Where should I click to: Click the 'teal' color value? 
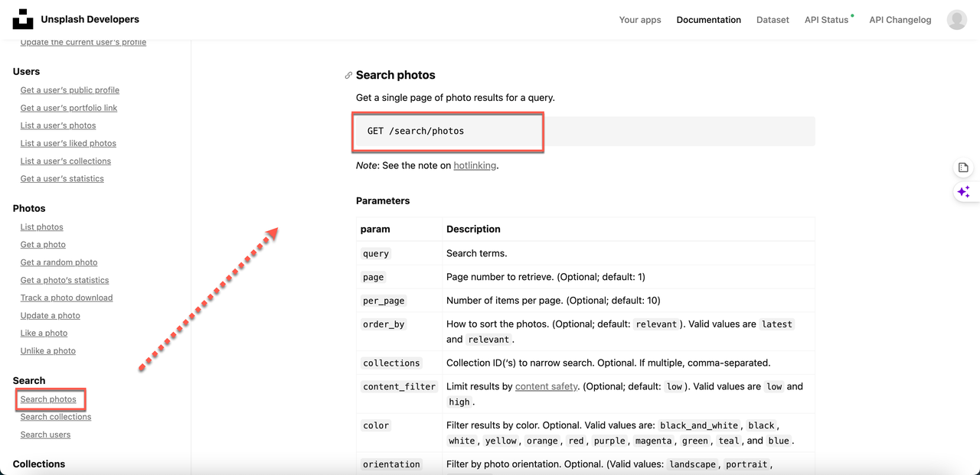[729, 441]
